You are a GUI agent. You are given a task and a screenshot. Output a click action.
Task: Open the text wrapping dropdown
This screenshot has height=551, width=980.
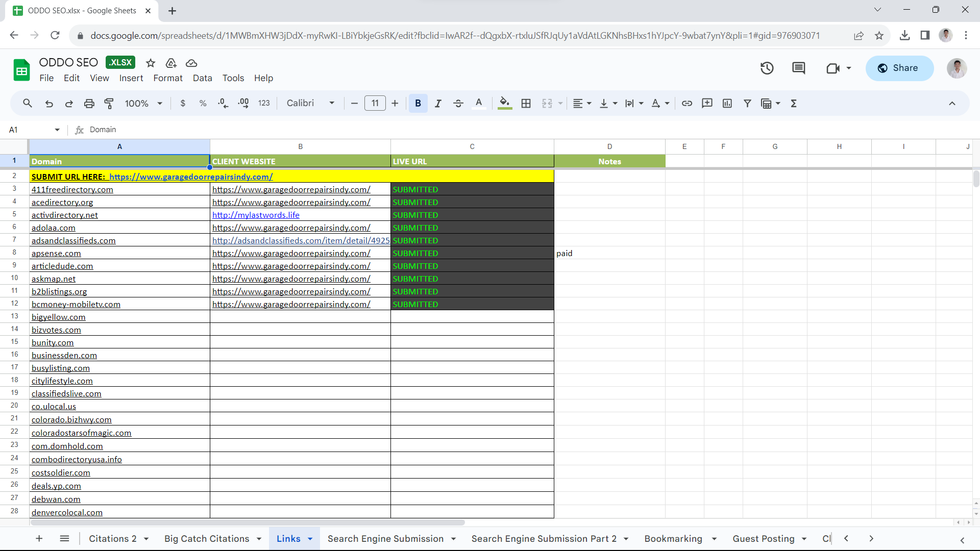point(634,104)
